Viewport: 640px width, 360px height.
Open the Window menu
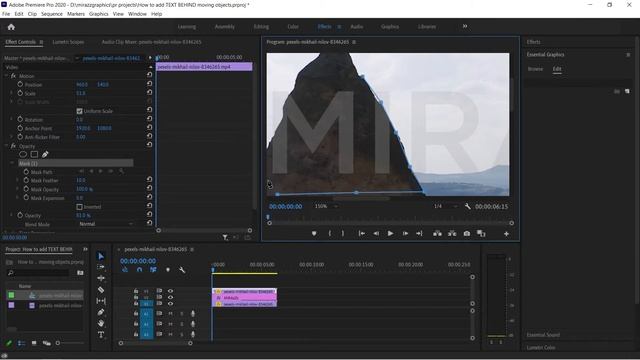(137, 14)
